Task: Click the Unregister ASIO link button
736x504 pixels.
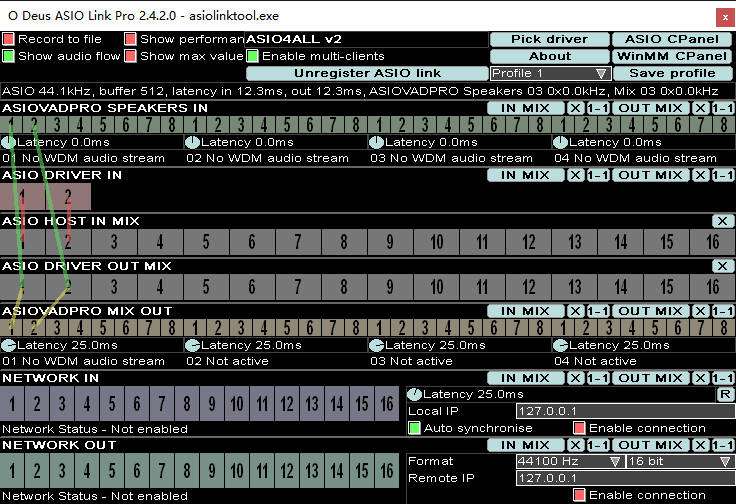Action: pos(366,73)
